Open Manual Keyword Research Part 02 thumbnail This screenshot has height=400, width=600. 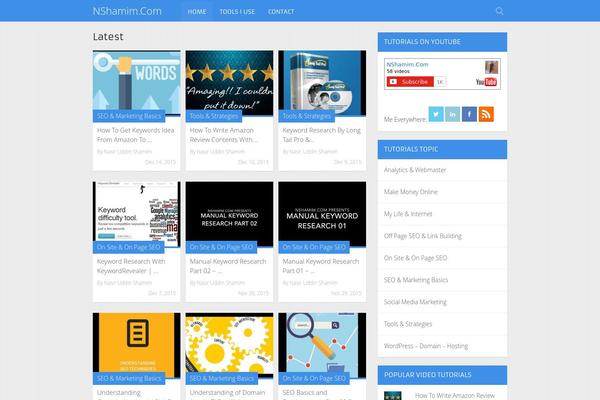pyautogui.click(x=230, y=212)
